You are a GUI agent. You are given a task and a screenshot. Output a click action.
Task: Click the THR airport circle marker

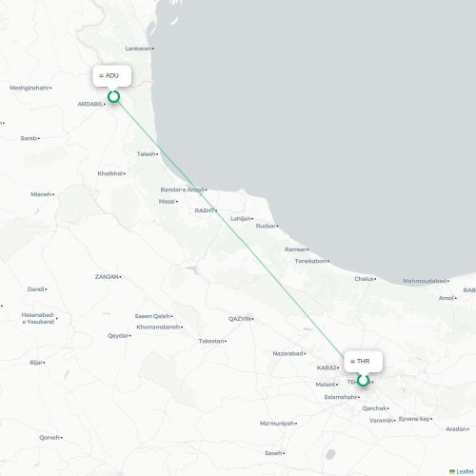coord(363,381)
